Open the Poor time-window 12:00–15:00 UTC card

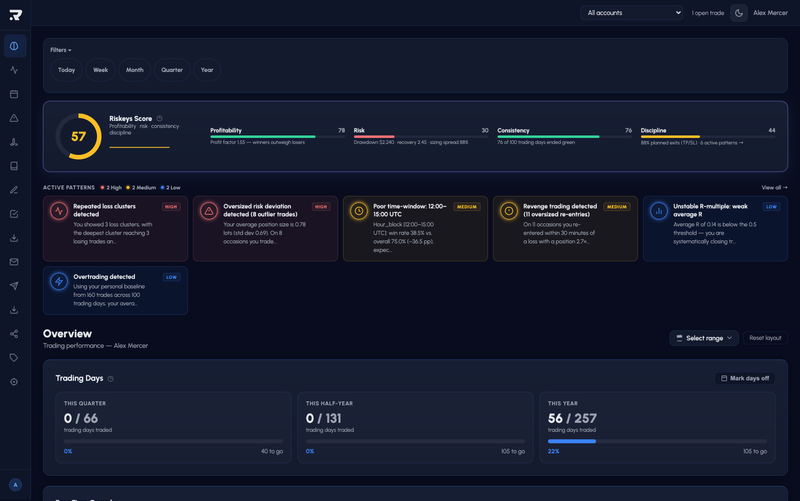coord(415,229)
